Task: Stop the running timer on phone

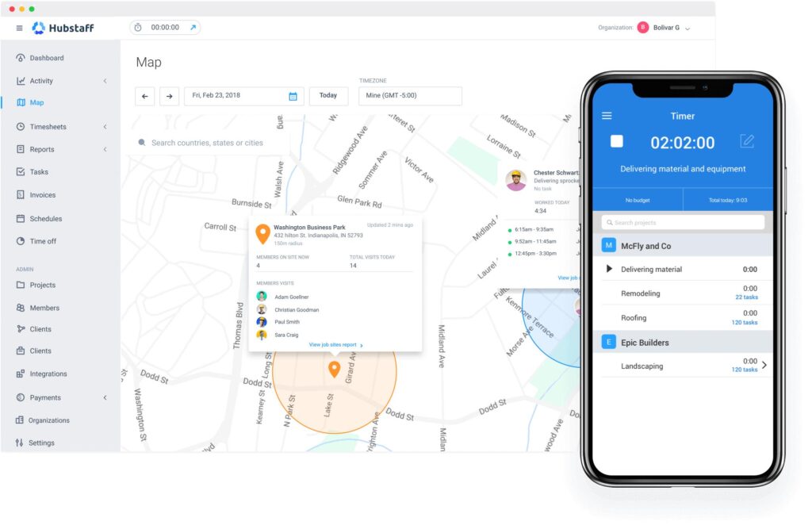Action: pyautogui.click(x=616, y=141)
